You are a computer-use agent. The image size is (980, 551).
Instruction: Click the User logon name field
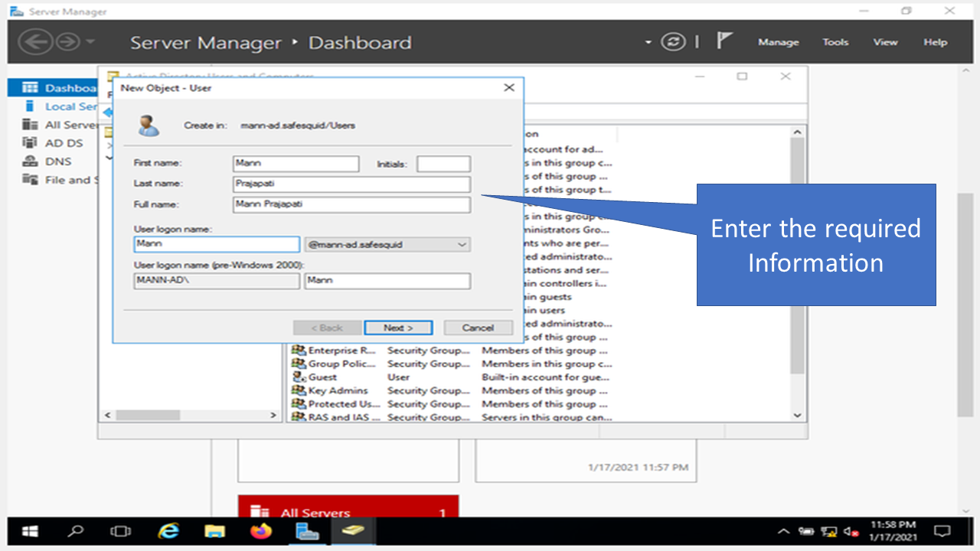pos(217,244)
